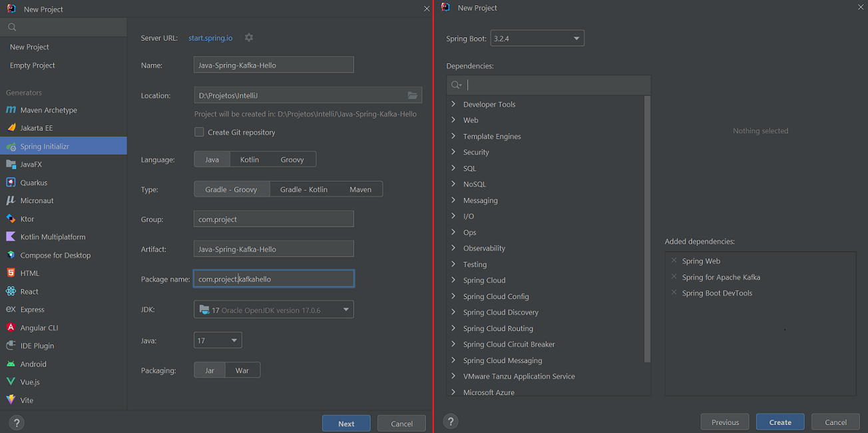Click the Package name field
Screen dimensions: 868x433
point(274,279)
